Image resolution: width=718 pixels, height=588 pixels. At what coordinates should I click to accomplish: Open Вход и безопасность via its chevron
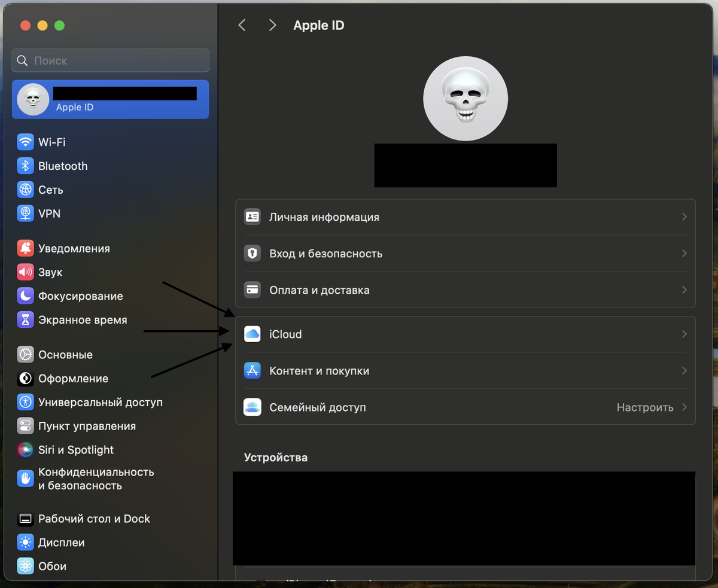click(x=686, y=254)
